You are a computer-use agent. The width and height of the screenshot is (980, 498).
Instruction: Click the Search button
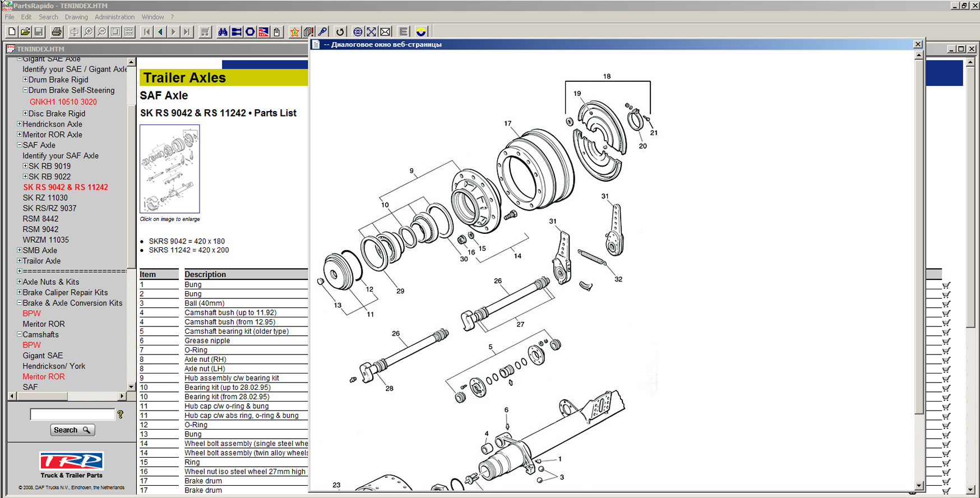coord(72,430)
